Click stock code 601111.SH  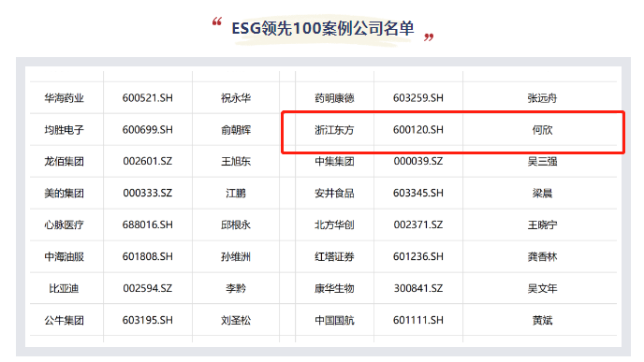418,320
